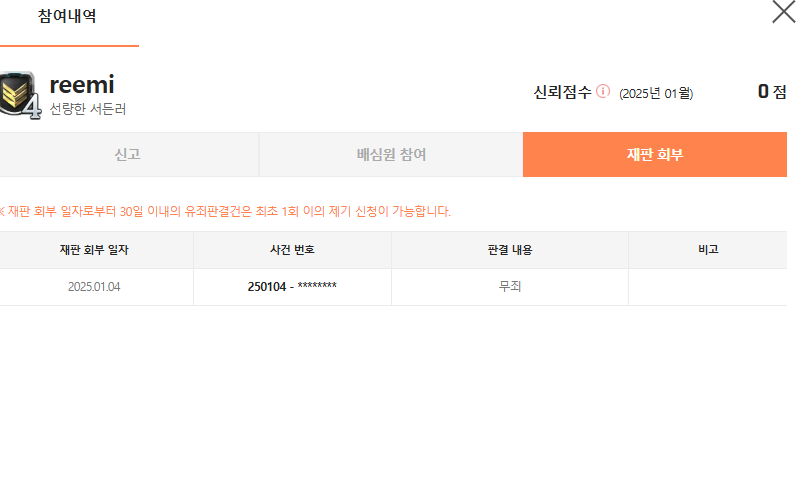Click the 판결 내용 column header
Image resolution: width=811 pixels, height=502 pixels.
[509, 250]
